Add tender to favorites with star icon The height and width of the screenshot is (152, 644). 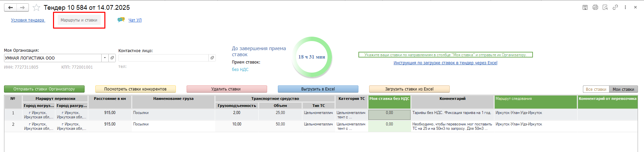(37, 7)
